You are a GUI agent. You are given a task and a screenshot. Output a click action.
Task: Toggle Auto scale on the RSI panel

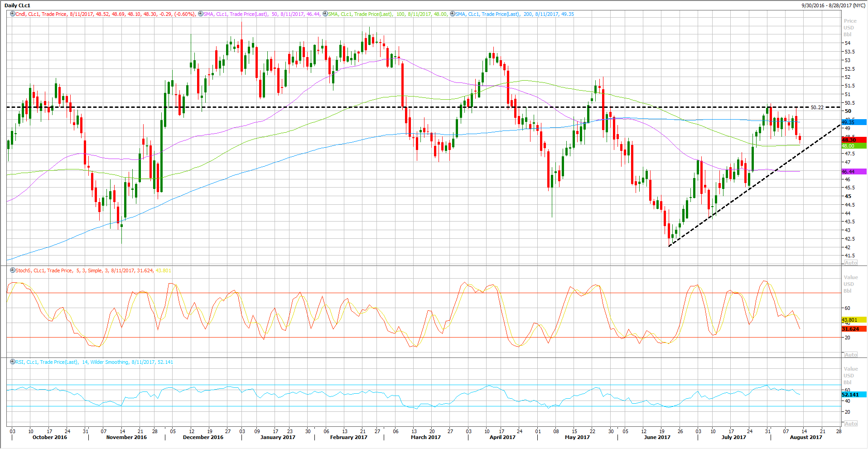click(x=850, y=424)
